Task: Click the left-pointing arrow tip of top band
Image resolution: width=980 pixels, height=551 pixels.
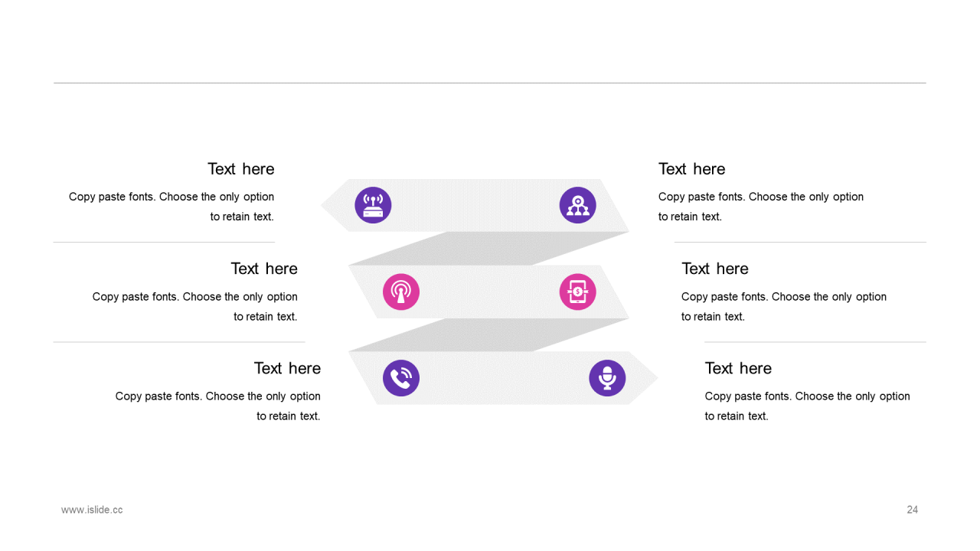Action: [334, 205]
